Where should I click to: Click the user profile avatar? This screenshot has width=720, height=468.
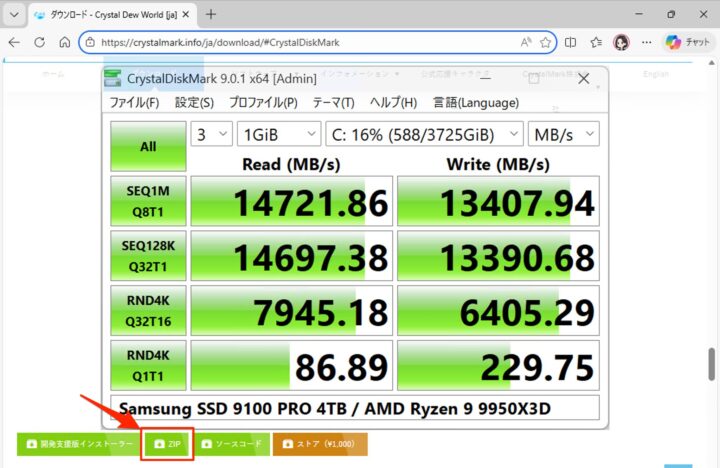pos(622,43)
